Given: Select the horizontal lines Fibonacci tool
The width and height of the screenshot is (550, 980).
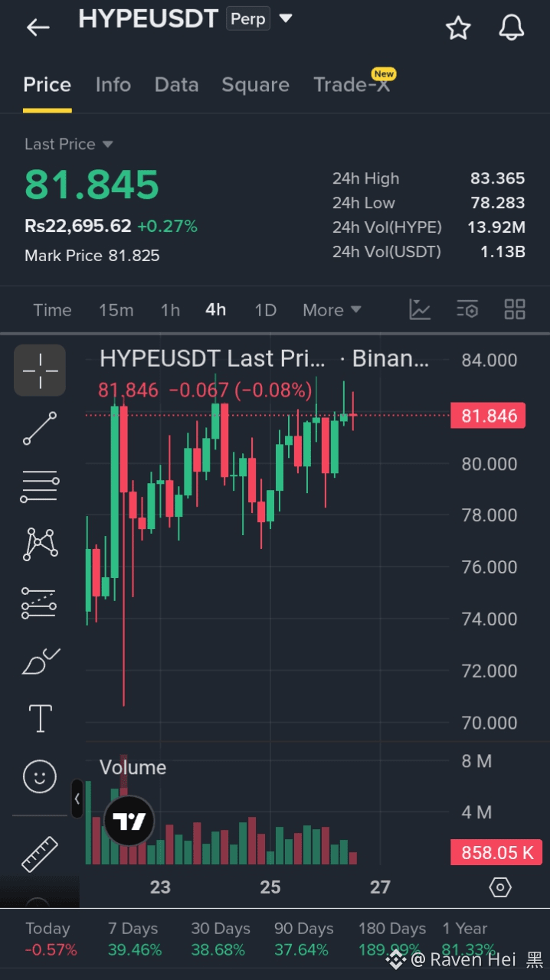Looking at the screenshot, I should (40, 486).
